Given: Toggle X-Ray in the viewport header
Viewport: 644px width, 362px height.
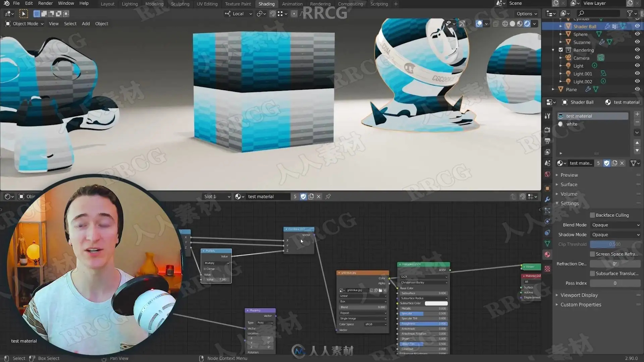Looking at the screenshot, I should 495,23.
